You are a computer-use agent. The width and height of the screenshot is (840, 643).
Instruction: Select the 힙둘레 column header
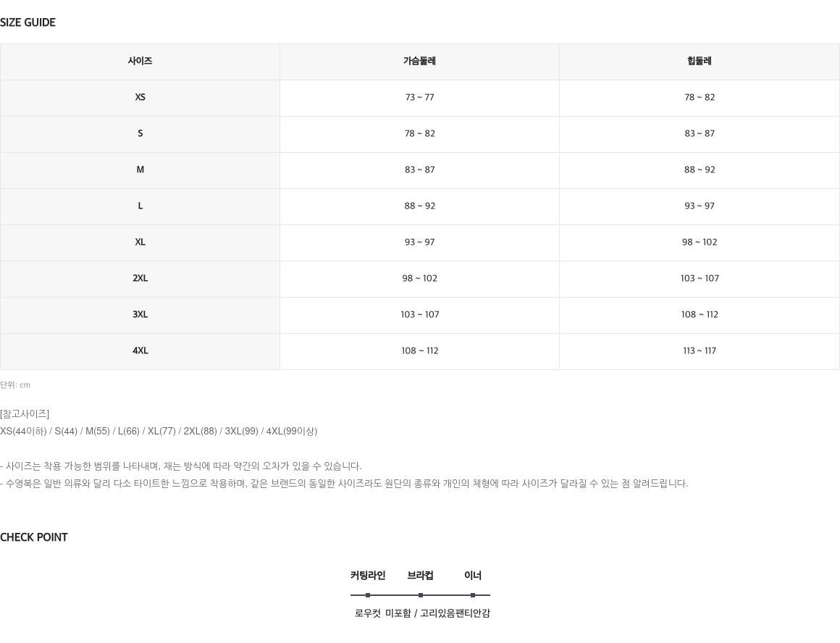tap(699, 61)
